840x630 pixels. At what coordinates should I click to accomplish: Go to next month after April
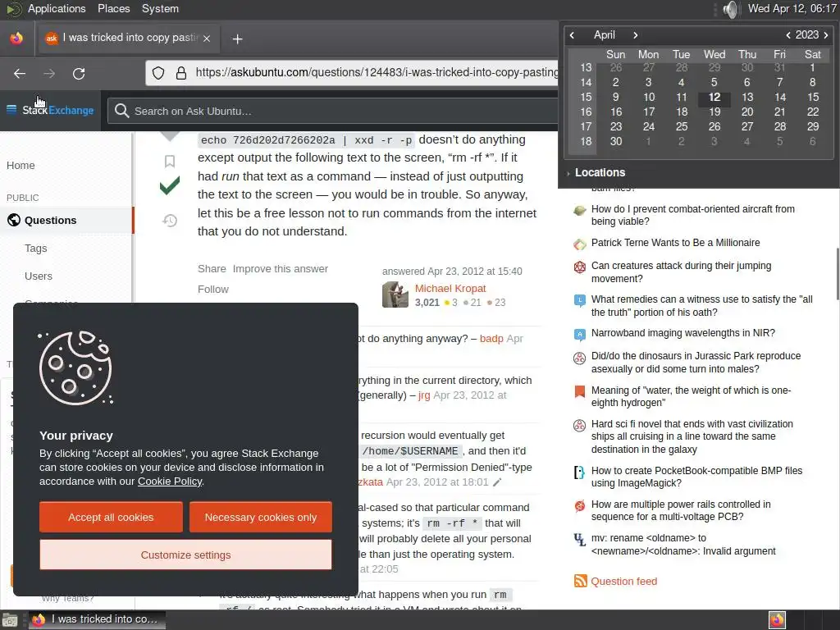point(636,35)
